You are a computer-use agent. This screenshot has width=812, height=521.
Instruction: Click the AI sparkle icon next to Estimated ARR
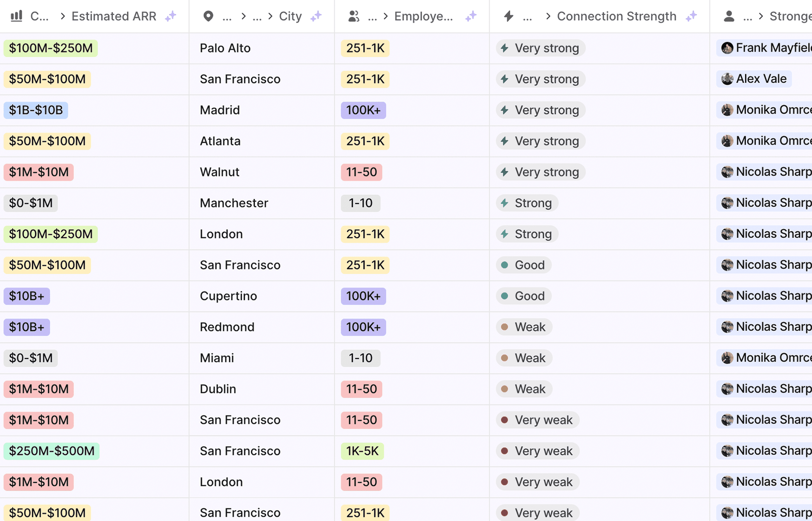(x=171, y=16)
